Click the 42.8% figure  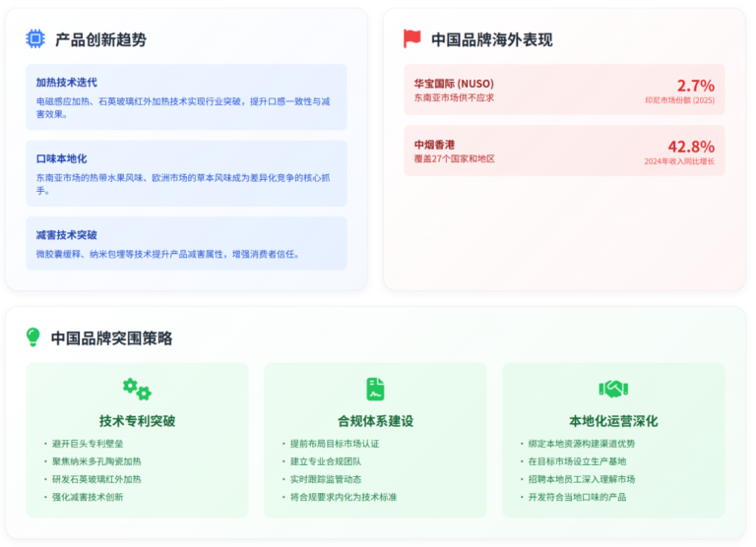[x=691, y=147]
